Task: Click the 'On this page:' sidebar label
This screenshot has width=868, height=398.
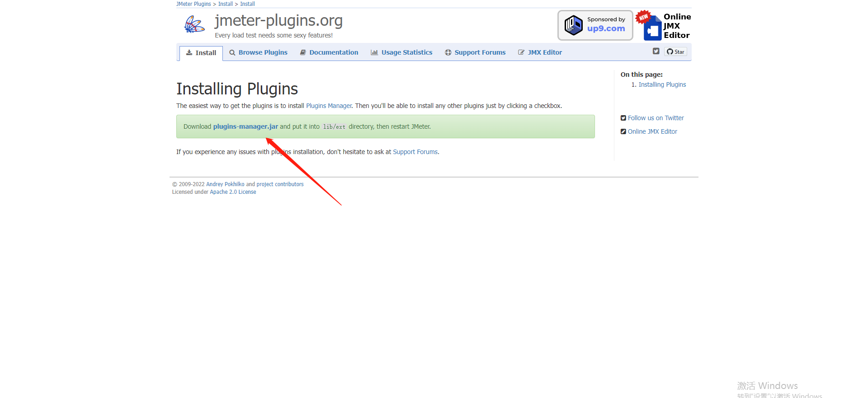Action: coord(642,75)
